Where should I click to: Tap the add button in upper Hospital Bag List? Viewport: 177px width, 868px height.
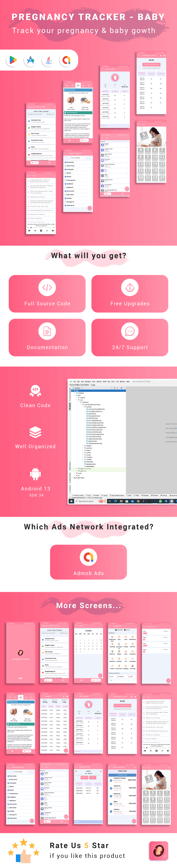coord(89,208)
